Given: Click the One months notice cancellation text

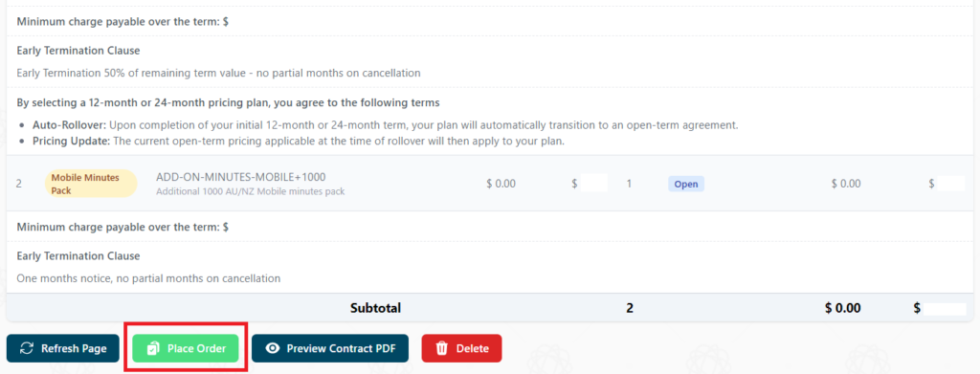Looking at the screenshot, I should (148, 278).
